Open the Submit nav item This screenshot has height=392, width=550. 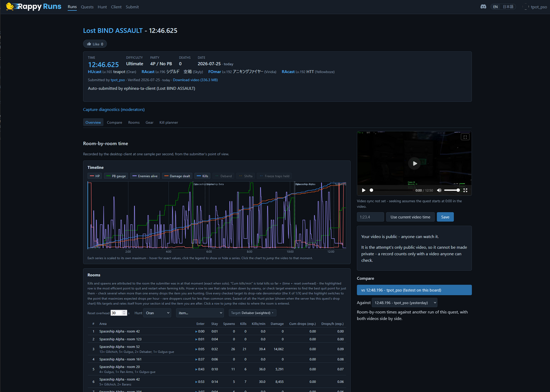point(132,7)
